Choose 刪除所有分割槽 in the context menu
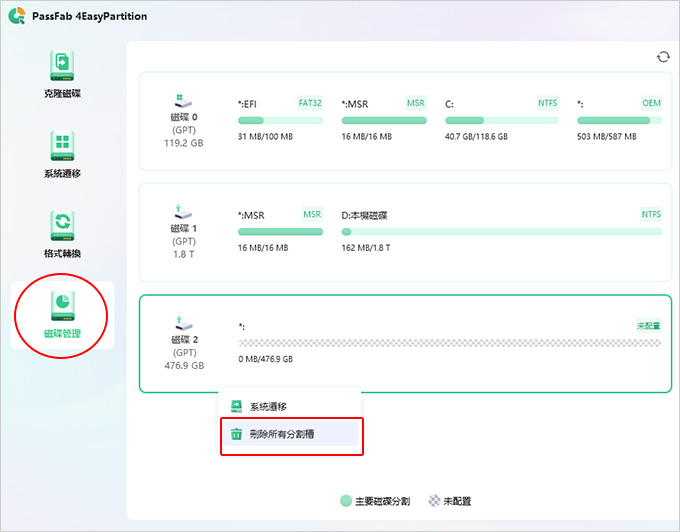The height and width of the screenshot is (532, 680). 290,434
